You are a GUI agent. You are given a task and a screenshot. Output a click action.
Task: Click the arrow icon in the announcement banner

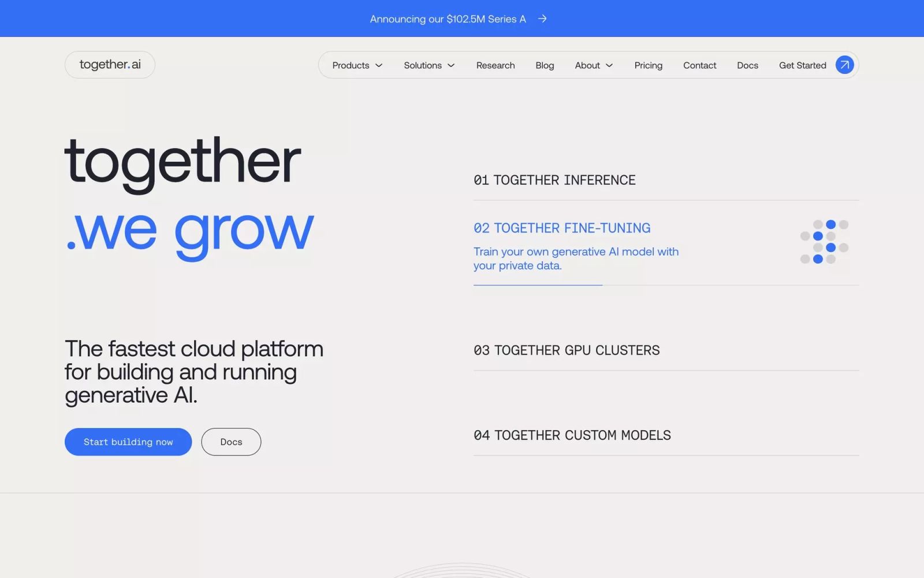pyautogui.click(x=542, y=18)
